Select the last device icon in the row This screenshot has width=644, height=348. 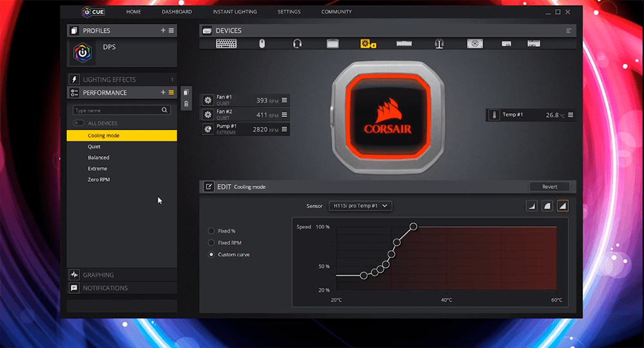[x=534, y=44]
